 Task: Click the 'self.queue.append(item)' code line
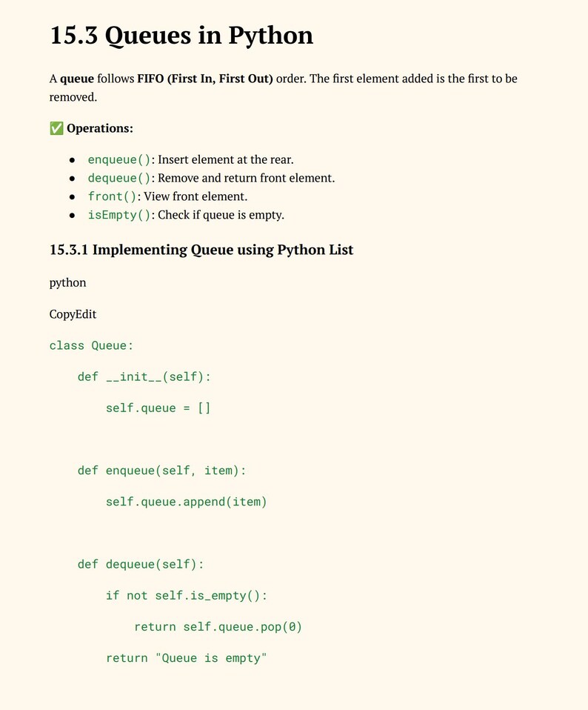187,502
